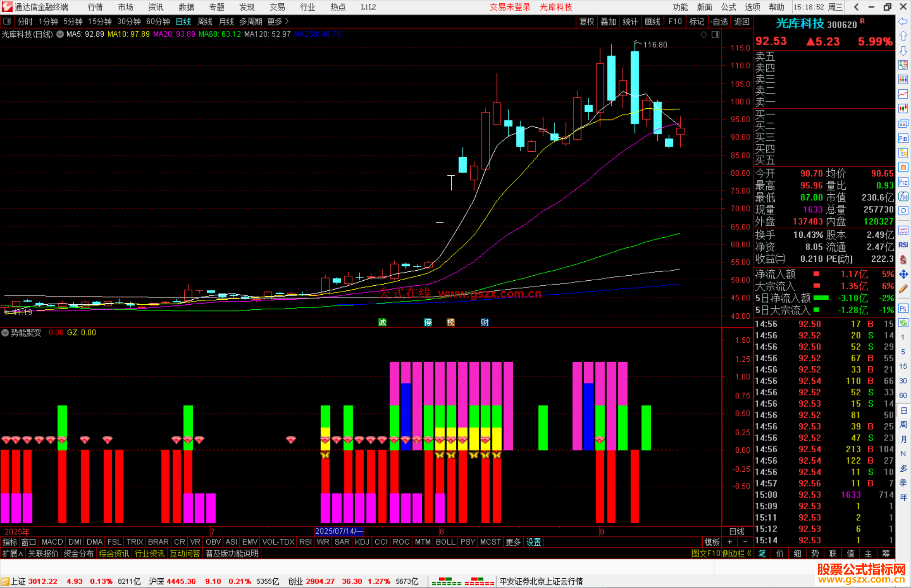
Task: Select the 日 period button in the sidebar
Action: pos(903,410)
